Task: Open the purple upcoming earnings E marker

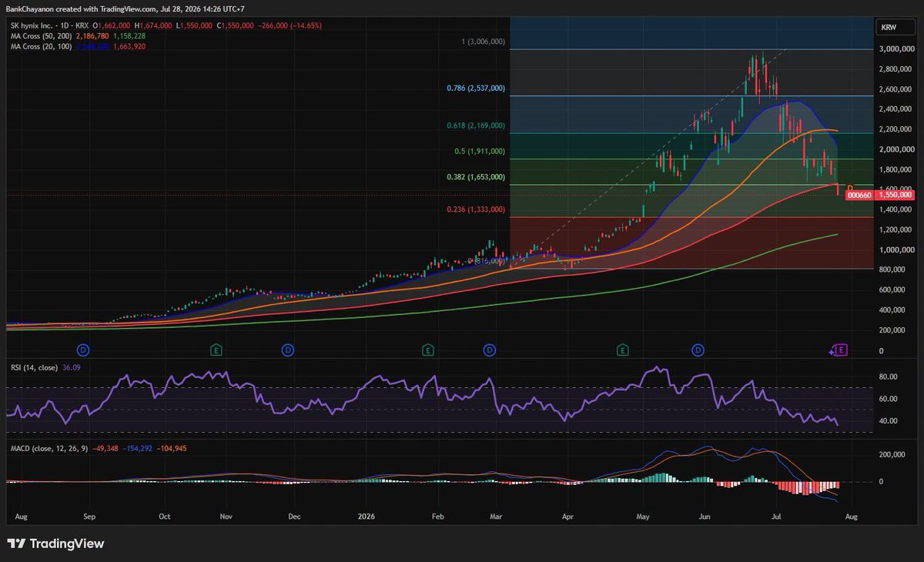Action: (x=841, y=350)
